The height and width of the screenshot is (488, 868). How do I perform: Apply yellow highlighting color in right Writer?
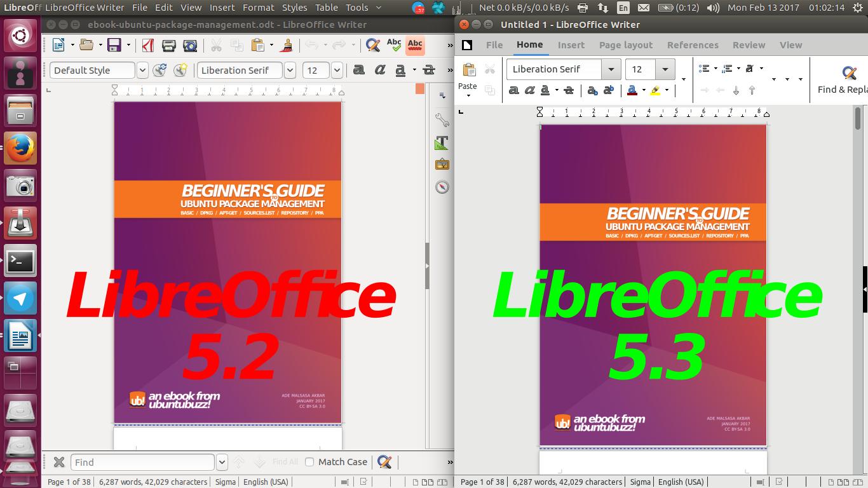[655, 90]
